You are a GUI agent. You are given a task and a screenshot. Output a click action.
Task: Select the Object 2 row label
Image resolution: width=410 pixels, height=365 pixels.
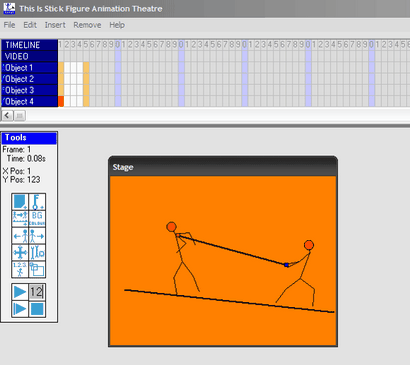click(x=30, y=79)
